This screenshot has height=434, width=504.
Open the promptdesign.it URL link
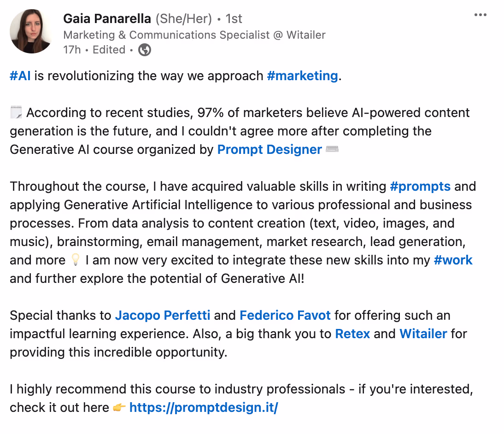point(204,408)
